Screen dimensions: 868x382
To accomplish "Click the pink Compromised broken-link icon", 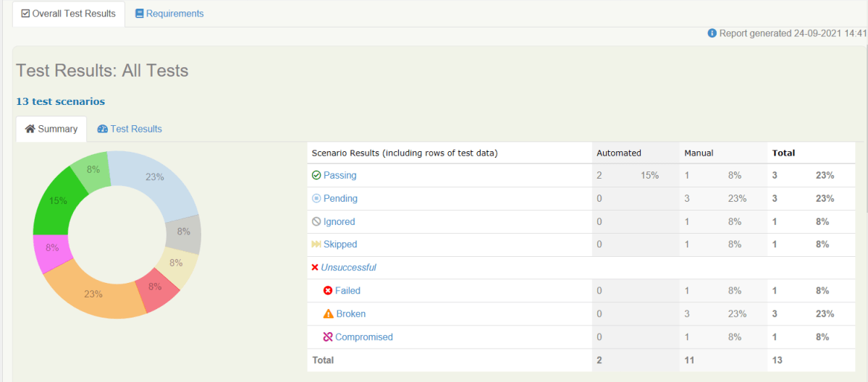I will (x=327, y=337).
